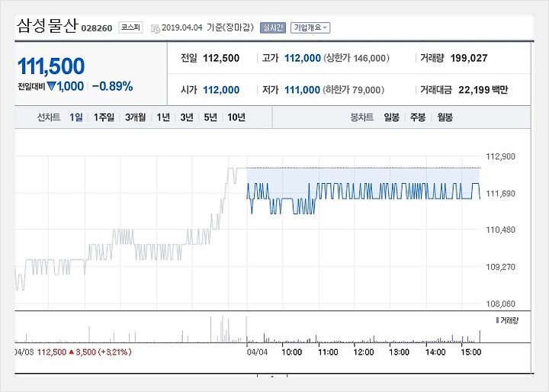Click the 12:00 time axis label
The height and width of the screenshot is (392, 549).
(x=364, y=352)
